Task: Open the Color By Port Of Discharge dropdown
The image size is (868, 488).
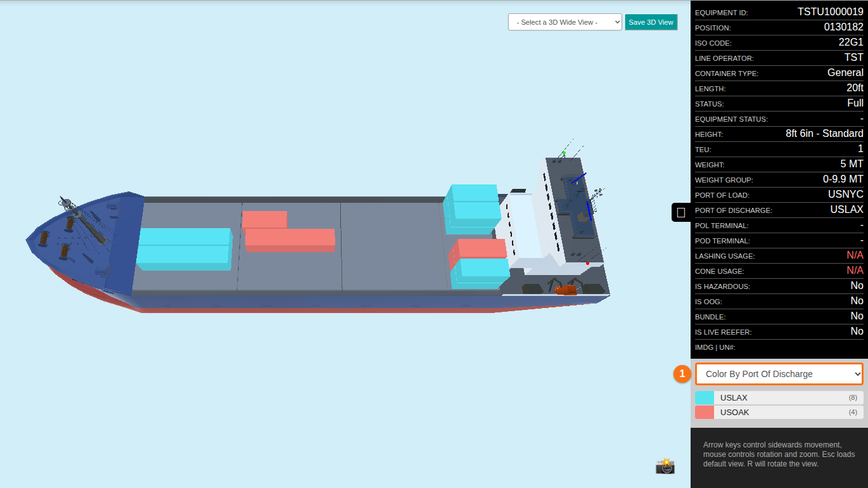Action: 779,374
